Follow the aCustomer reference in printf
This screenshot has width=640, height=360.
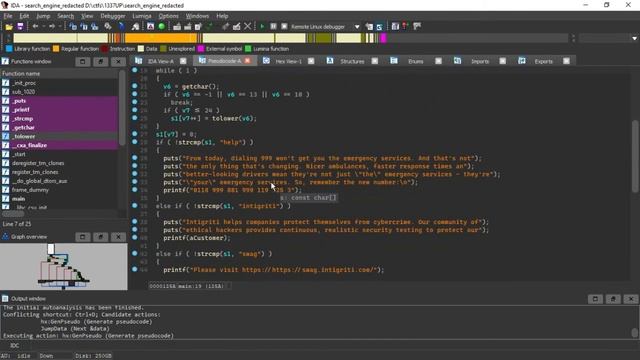(x=207, y=238)
